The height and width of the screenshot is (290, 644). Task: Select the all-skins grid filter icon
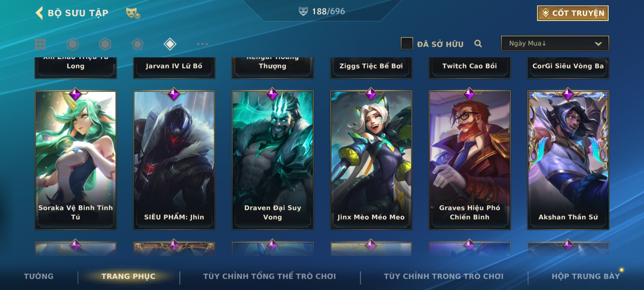pyautogui.click(x=40, y=44)
